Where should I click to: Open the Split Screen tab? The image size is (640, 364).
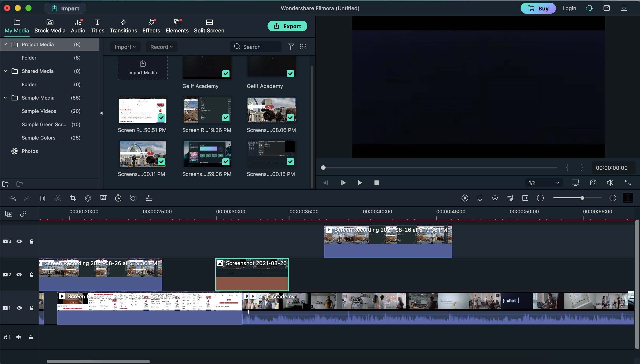(209, 26)
